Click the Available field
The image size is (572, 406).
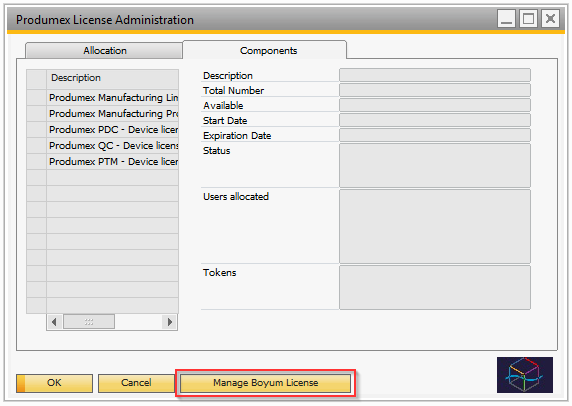[x=435, y=105]
